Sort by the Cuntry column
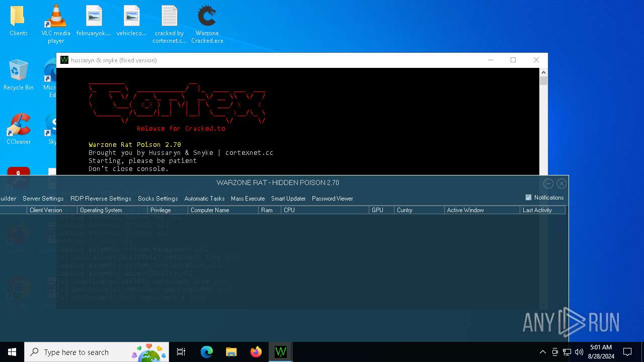Screen dimensions: 644x362 click(419, 210)
